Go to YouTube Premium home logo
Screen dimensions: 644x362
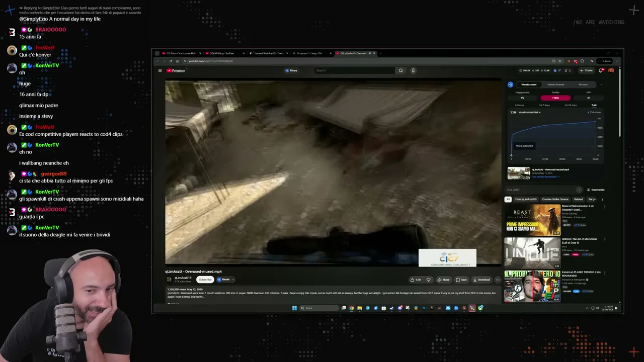(x=176, y=70)
